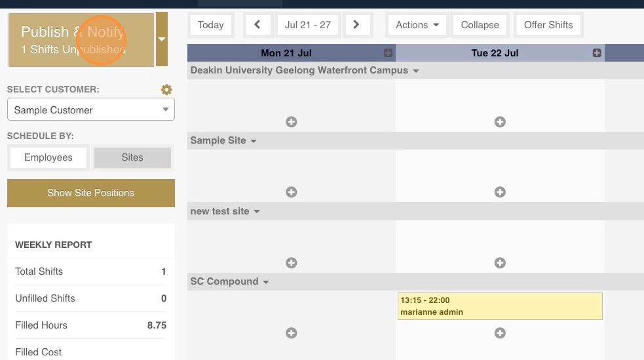Go to previous week arrow
Image resolution: width=644 pixels, height=360 pixels.
tap(257, 25)
